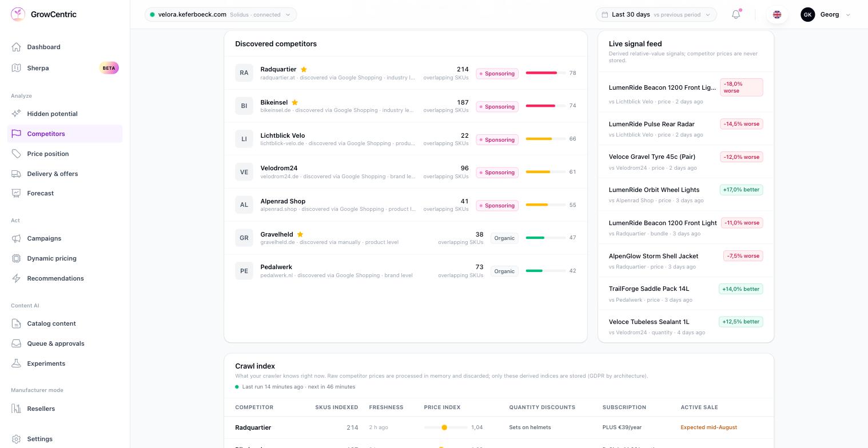Click the star next to Radquartier
Viewport: 868px width, 448px height.
point(304,70)
